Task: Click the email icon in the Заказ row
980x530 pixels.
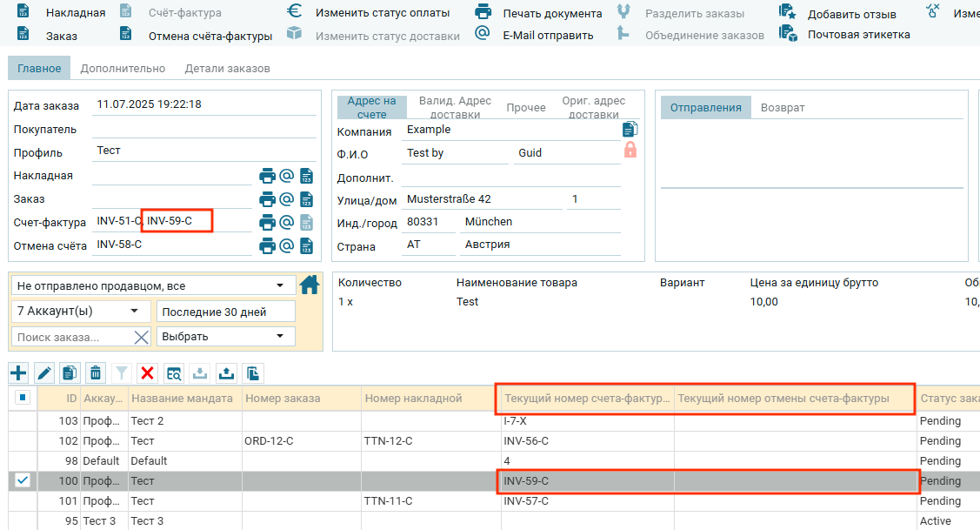Action: (x=286, y=199)
